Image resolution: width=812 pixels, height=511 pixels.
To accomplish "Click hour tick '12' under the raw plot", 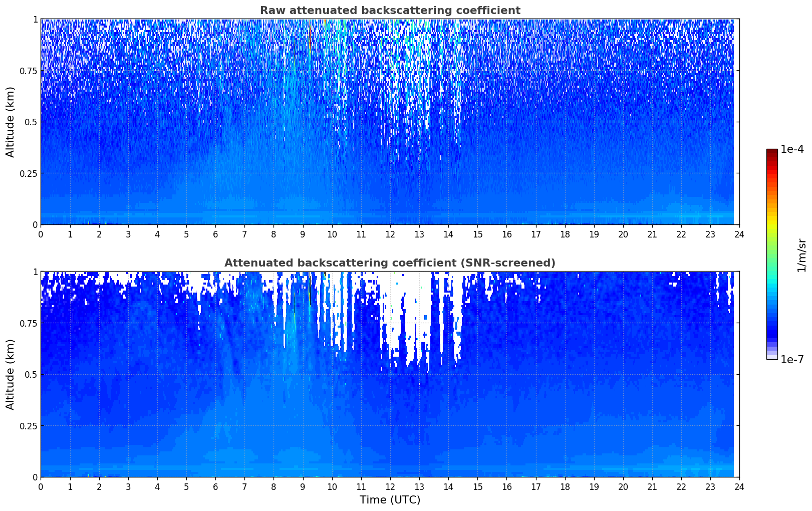I will click(390, 234).
